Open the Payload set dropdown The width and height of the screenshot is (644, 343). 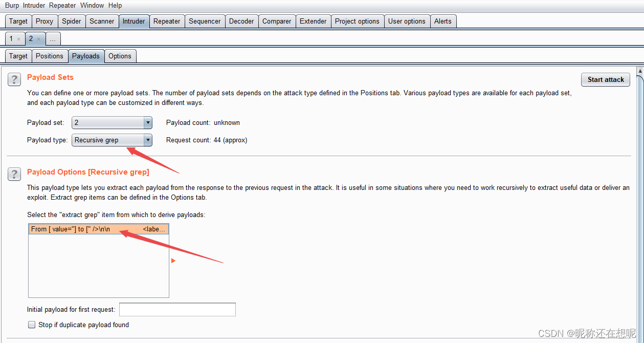tap(112, 122)
